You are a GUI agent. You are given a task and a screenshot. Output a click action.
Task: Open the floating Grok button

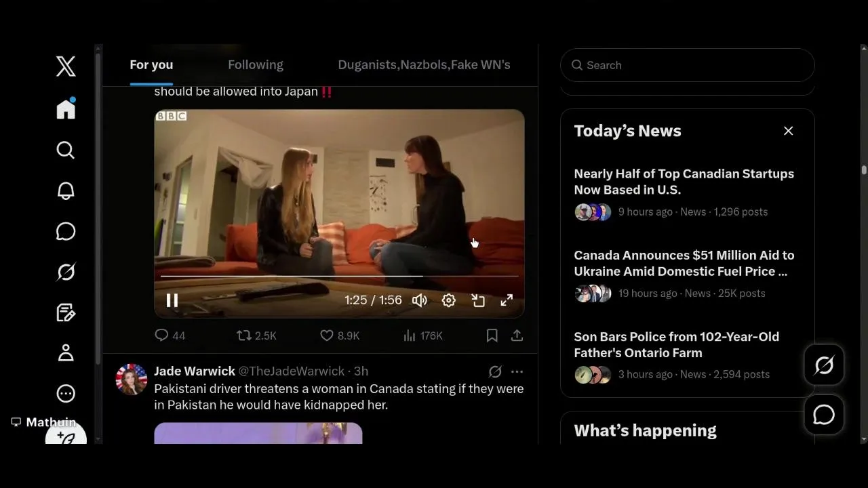tap(824, 365)
